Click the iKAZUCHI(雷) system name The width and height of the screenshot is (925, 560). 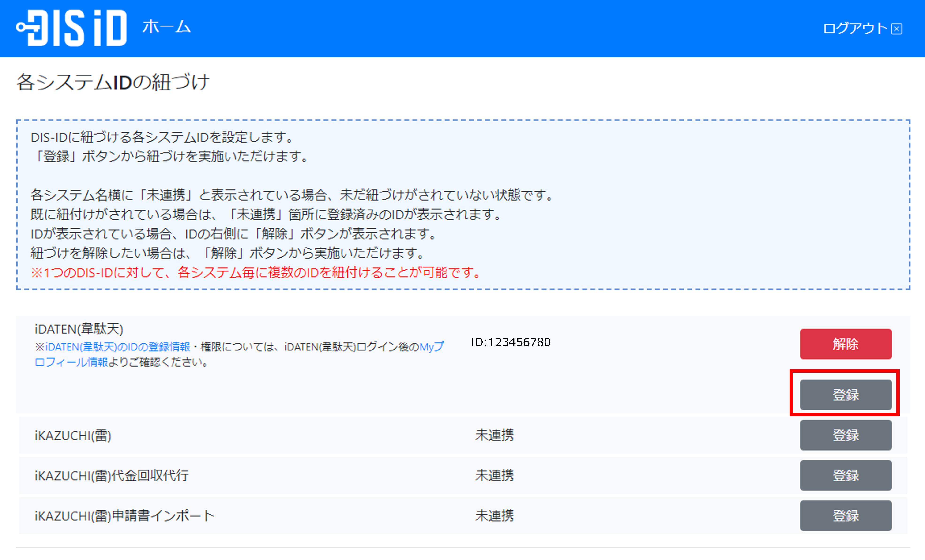(73, 435)
